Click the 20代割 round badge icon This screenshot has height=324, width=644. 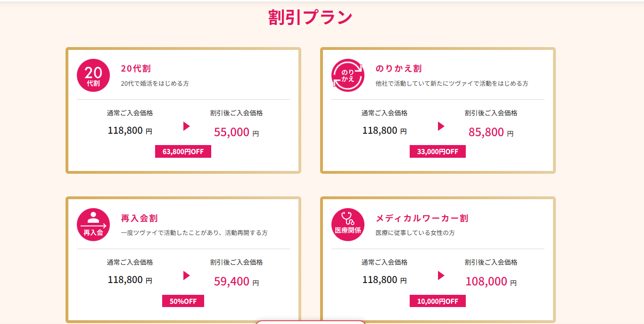[x=93, y=75]
